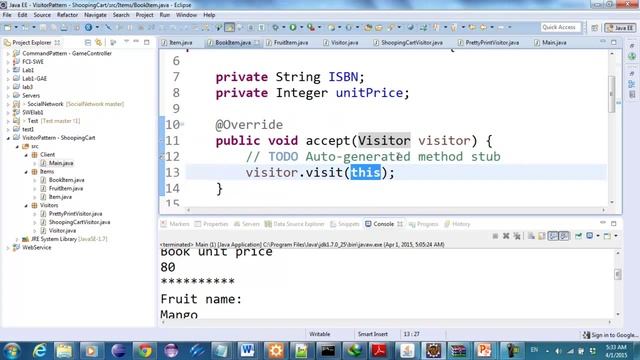Image resolution: width=640 pixels, height=360 pixels.
Task: Collapse the Visitors package node
Action: [26, 206]
